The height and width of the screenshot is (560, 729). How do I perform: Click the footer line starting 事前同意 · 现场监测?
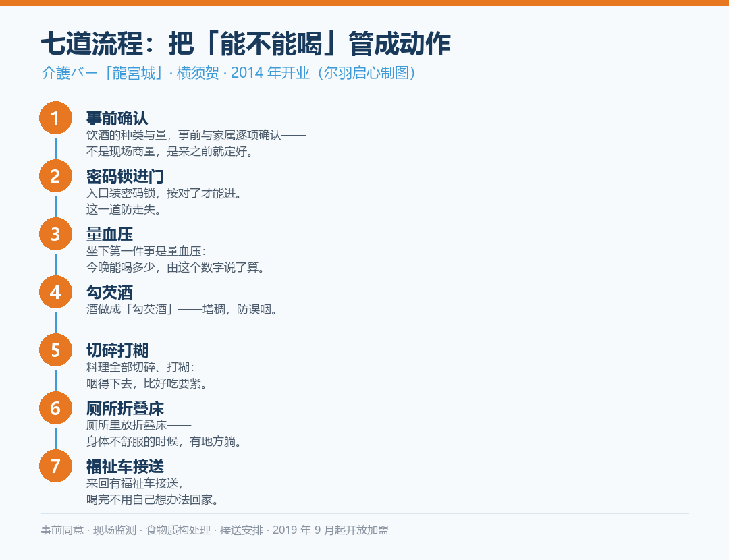215,530
